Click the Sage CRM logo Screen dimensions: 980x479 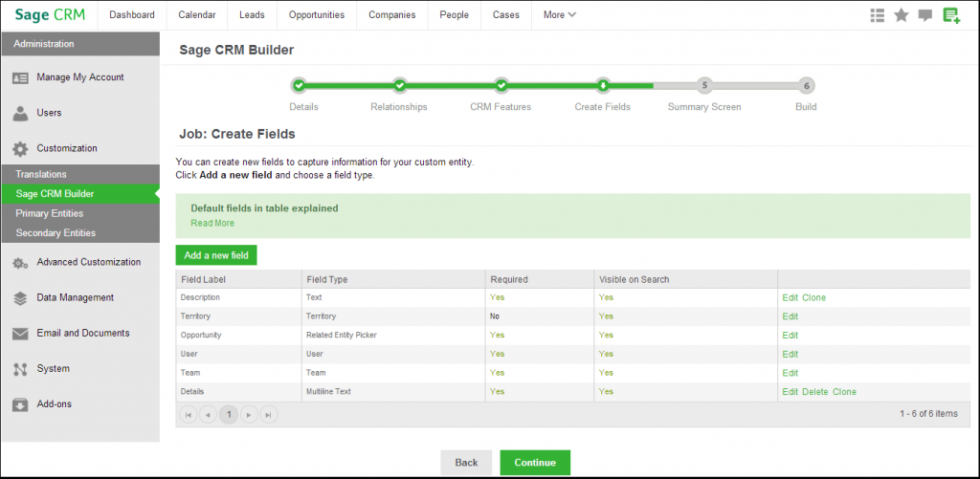tap(50, 14)
